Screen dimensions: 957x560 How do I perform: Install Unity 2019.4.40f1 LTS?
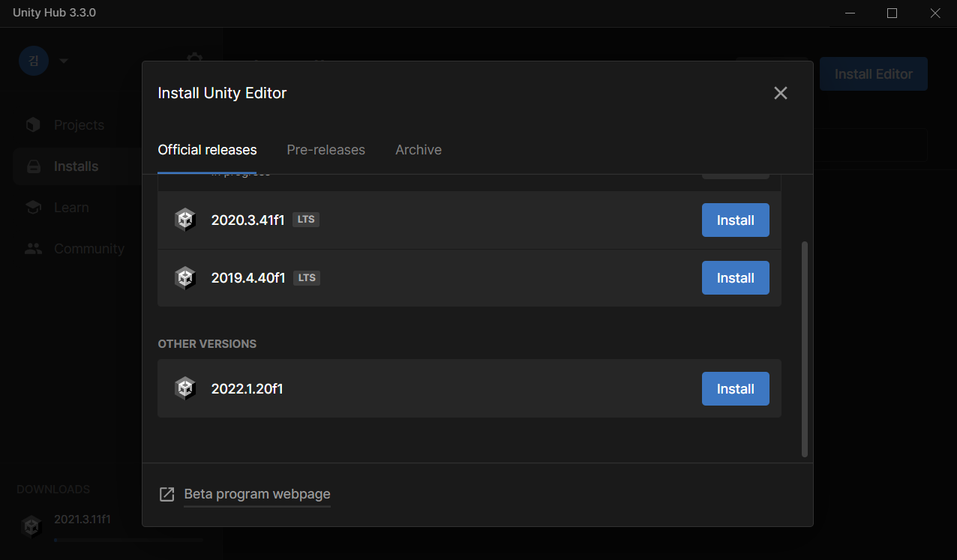click(735, 277)
